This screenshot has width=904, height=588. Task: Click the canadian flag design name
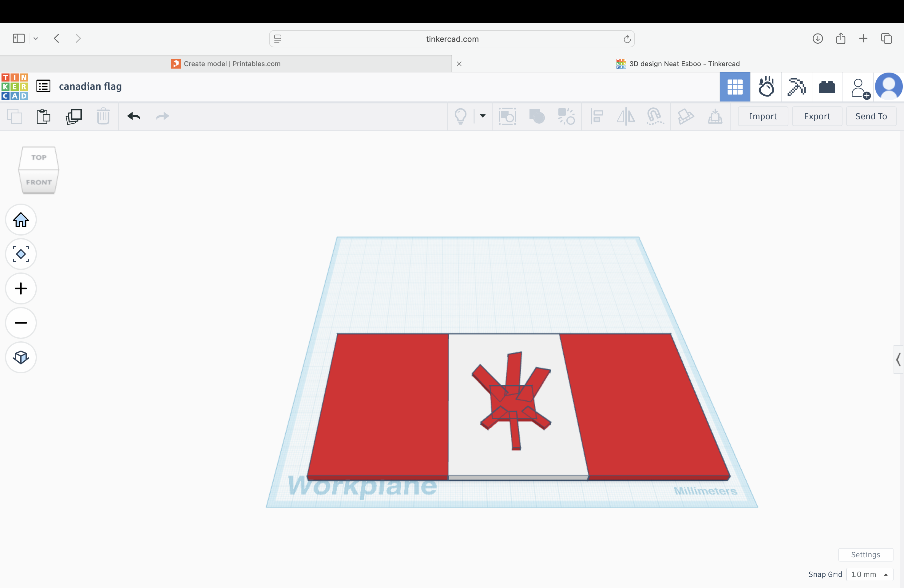90,86
